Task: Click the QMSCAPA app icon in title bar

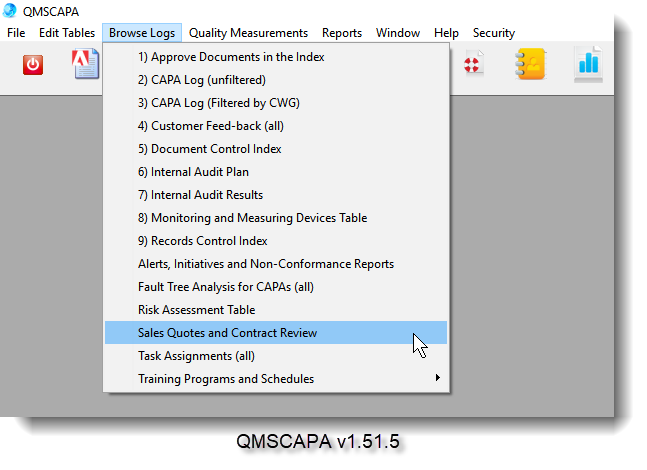Action: coord(12,11)
